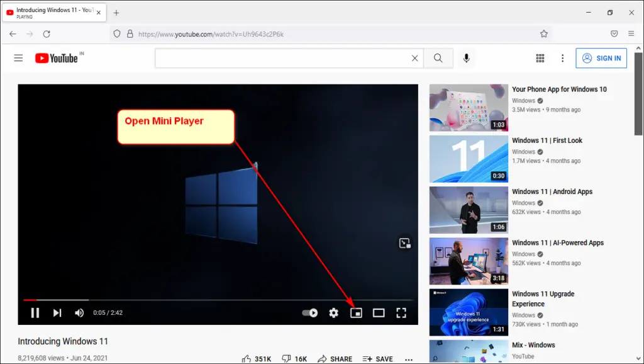Click the 'Introducing Windows 11' video title

click(x=63, y=341)
